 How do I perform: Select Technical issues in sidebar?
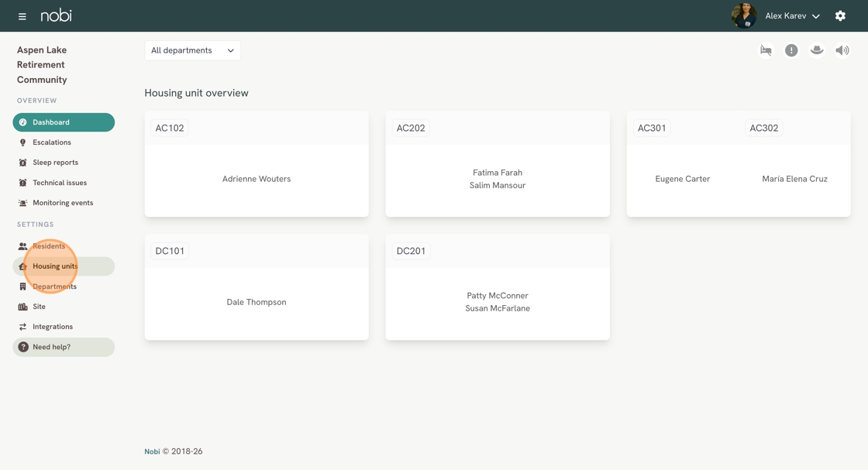tap(60, 183)
